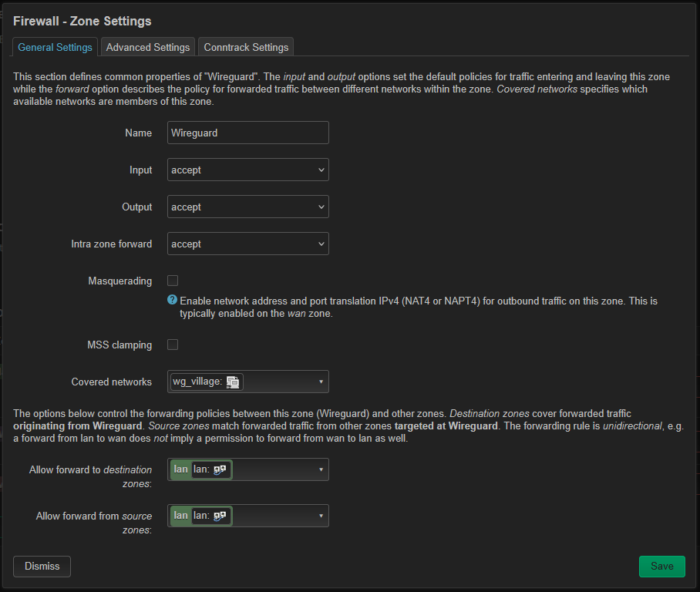Image resolution: width=700 pixels, height=592 pixels.
Task: Click the lan icon in destination zones
Action: coord(220,469)
